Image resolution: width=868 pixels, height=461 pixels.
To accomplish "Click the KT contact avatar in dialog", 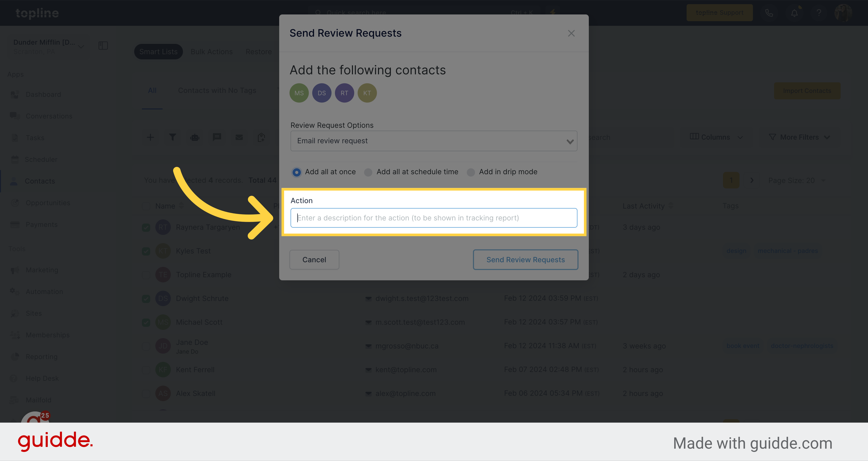I will tap(367, 93).
